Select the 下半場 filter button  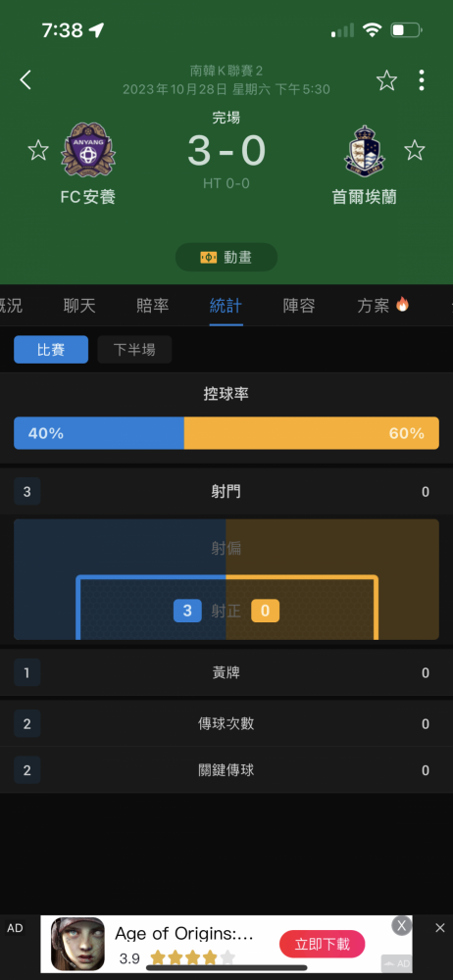point(134,350)
